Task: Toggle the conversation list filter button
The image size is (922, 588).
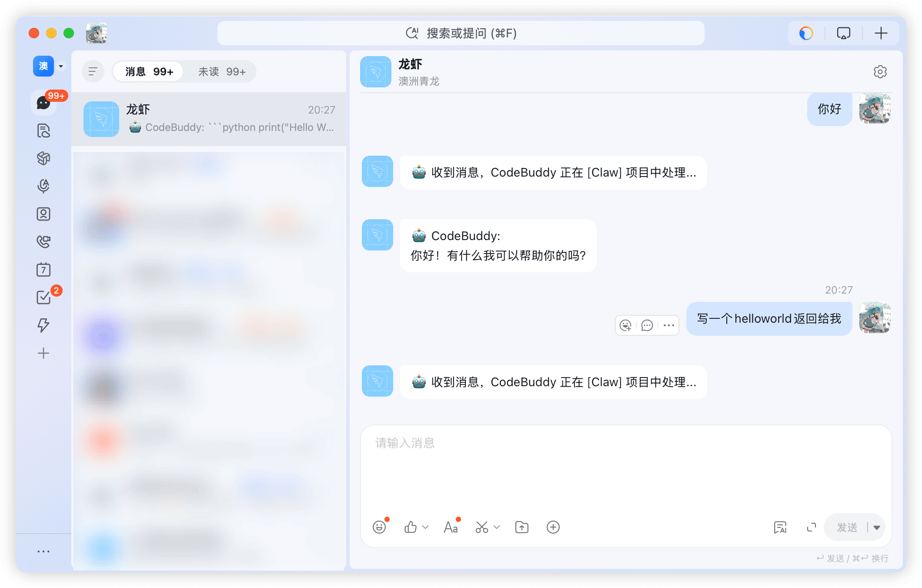Action: [93, 72]
